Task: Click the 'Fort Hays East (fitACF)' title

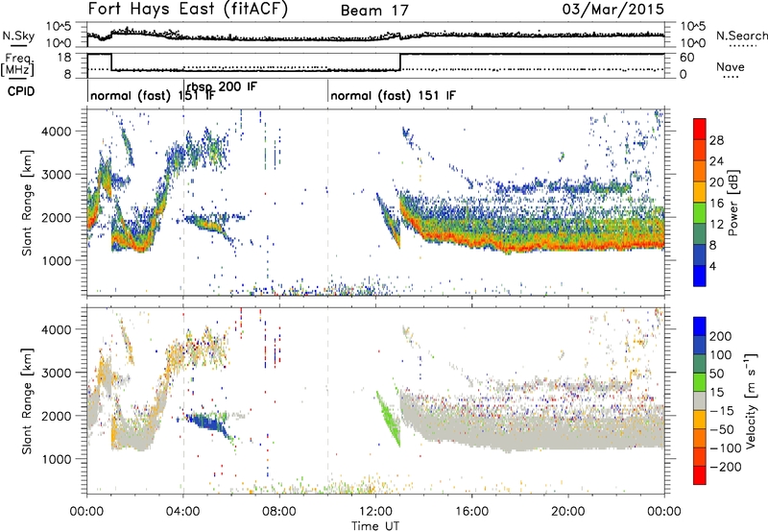Action: coord(187,9)
